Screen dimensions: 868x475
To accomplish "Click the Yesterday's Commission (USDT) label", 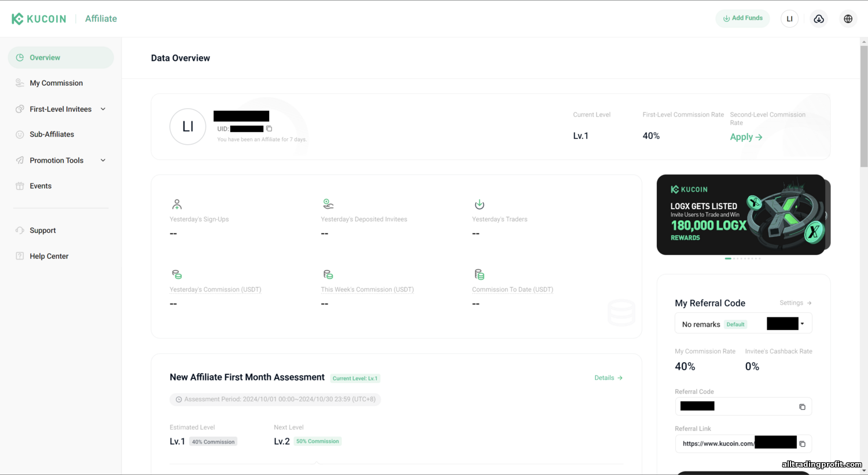I will [215, 290].
